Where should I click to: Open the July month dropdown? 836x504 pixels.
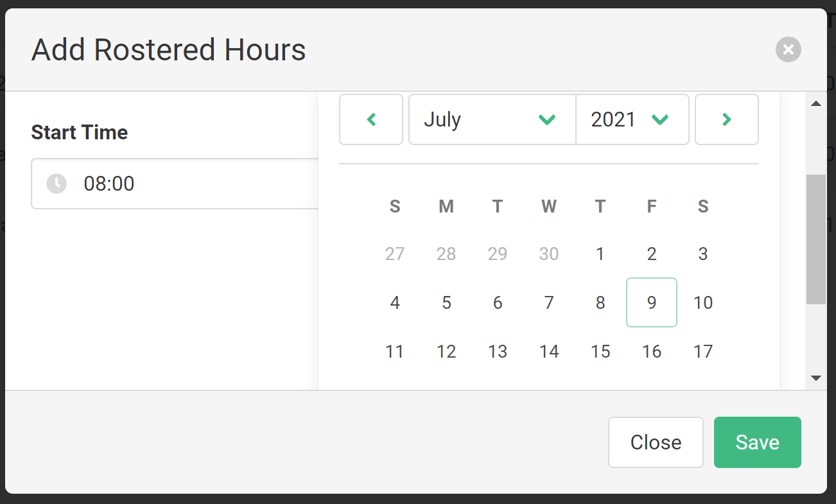click(x=491, y=119)
